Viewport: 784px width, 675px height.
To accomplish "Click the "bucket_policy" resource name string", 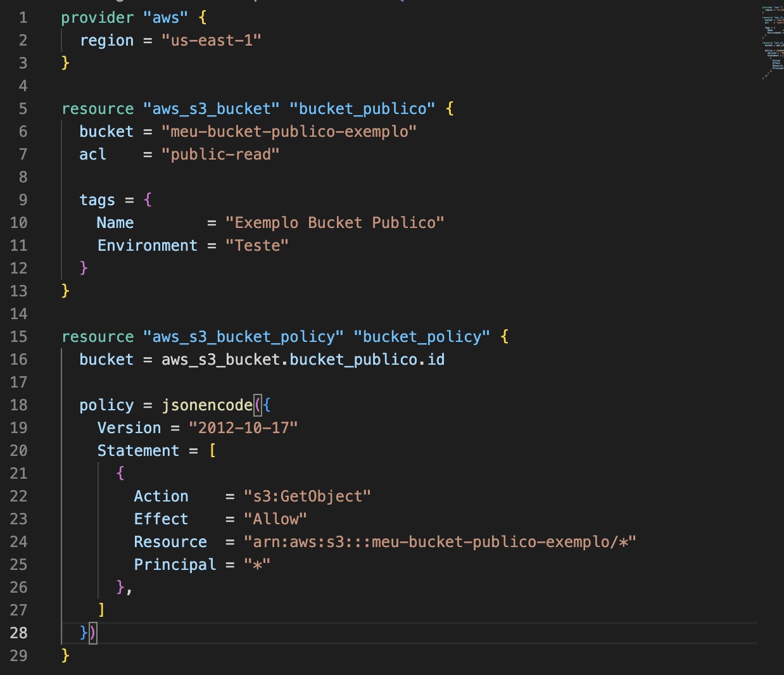I will tap(422, 337).
